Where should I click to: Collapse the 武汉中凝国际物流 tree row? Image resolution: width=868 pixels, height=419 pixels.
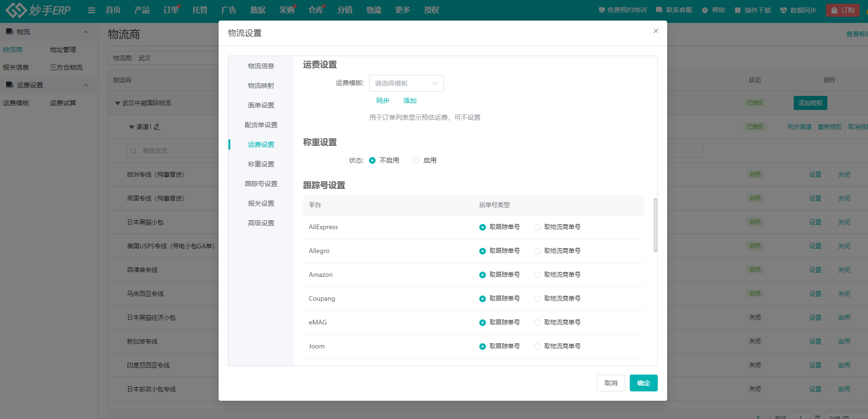[x=118, y=103]
